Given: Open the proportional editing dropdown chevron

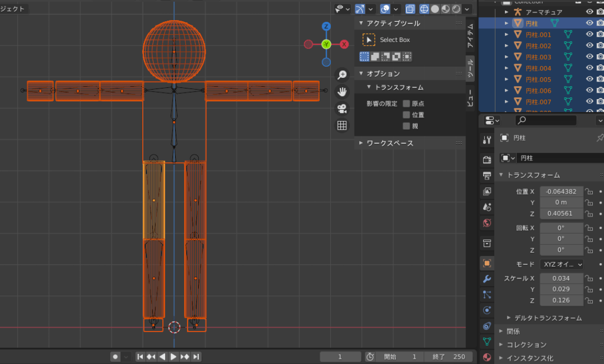Looking at the screenshot, I should [396, 9].
